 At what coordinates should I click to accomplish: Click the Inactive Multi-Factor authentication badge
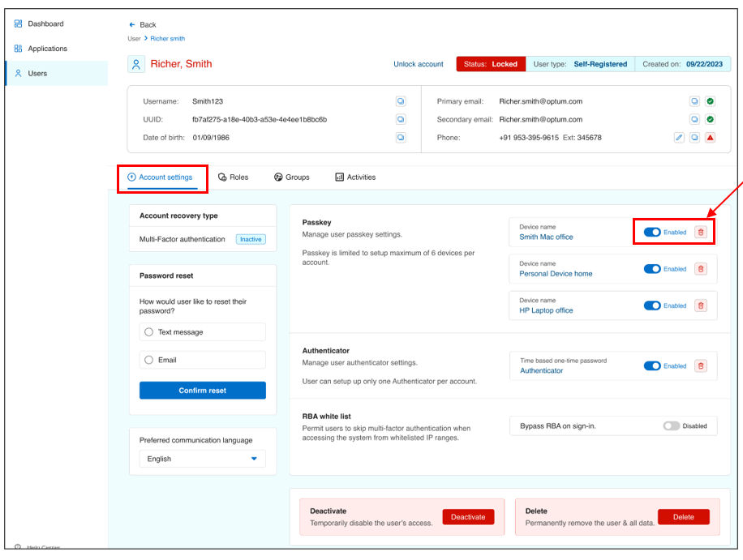tap(251, 239)
